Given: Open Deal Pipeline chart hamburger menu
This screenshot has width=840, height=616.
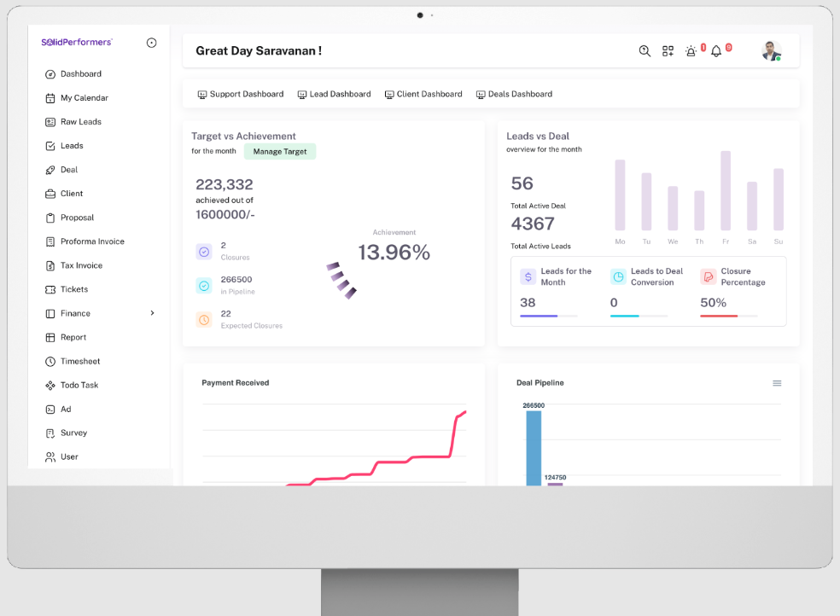Looking at the screenshot, I should [x=777, y=383].
